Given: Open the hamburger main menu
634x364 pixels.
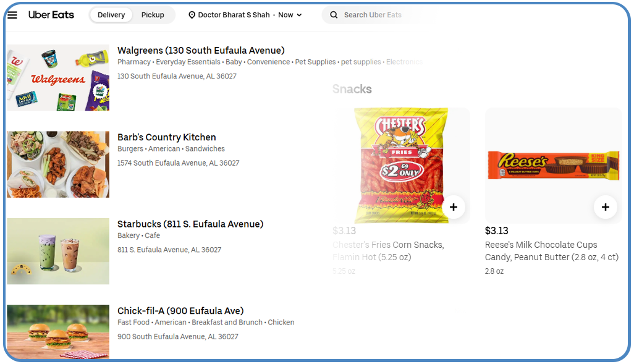Looking at the screenshot, I should (12, 15).
